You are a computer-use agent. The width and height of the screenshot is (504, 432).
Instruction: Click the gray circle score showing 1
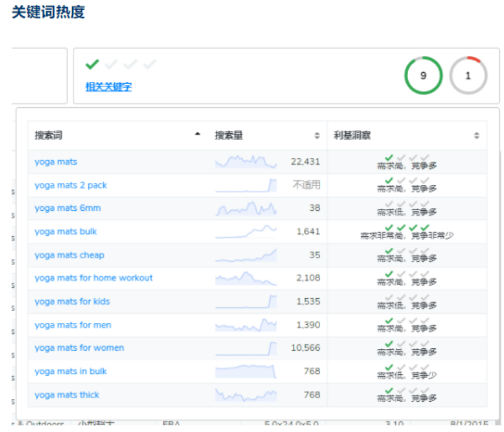[x=468, y=76]
